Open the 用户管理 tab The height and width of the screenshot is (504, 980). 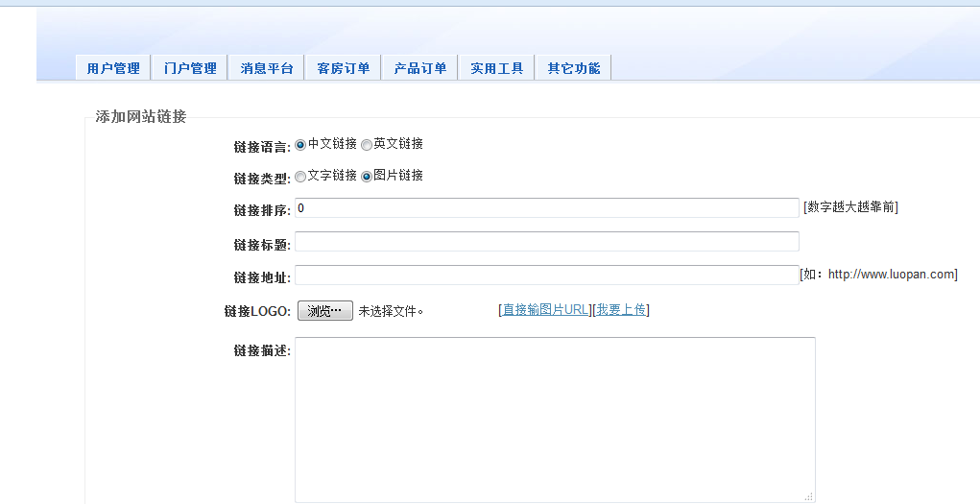coord(113,68)
